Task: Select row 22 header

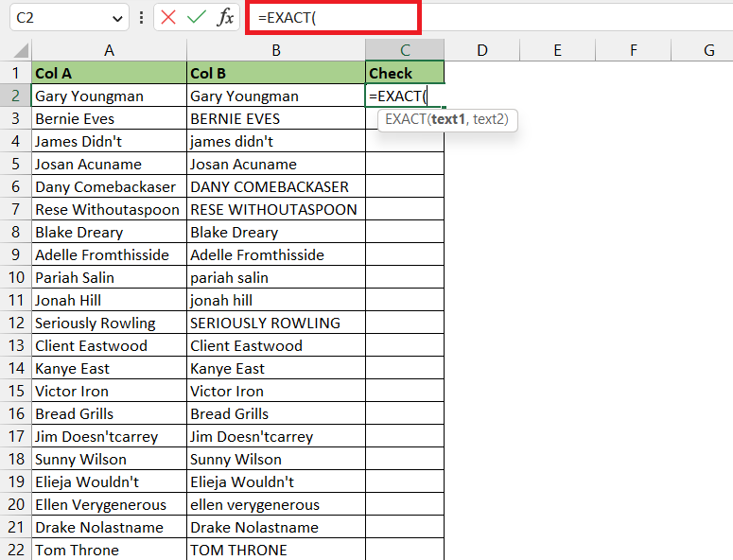Action: pyautogui.click(x=15, y=550)
